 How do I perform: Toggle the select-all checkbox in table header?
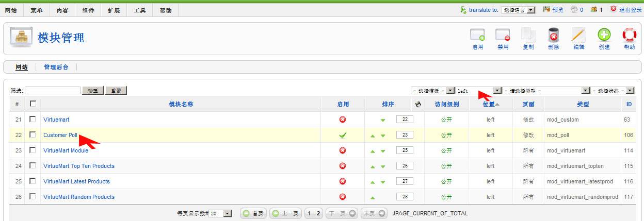pyautogui.click(x=33, y=104)
